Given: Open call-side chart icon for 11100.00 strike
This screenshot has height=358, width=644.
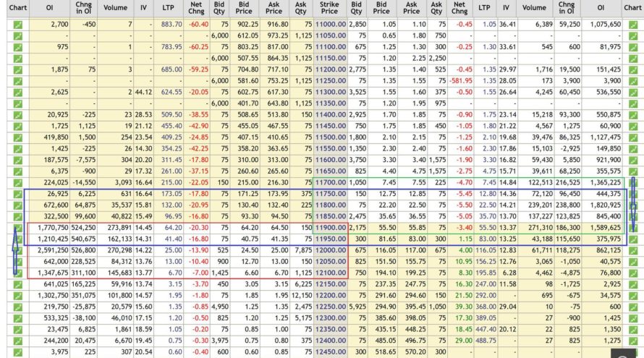Looking at the screenshot, I should coord(17,47).
